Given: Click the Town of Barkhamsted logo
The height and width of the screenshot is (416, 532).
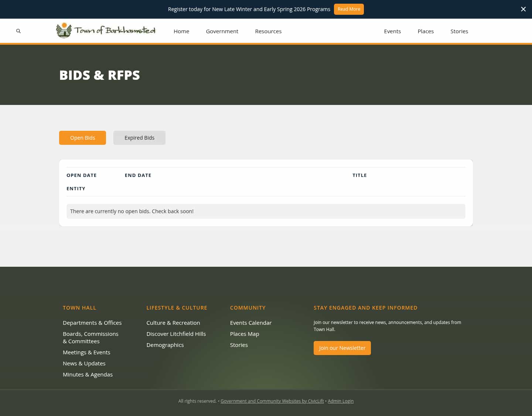Looking at the screenshot, I should pyautogui.click(x=106, y=30).
